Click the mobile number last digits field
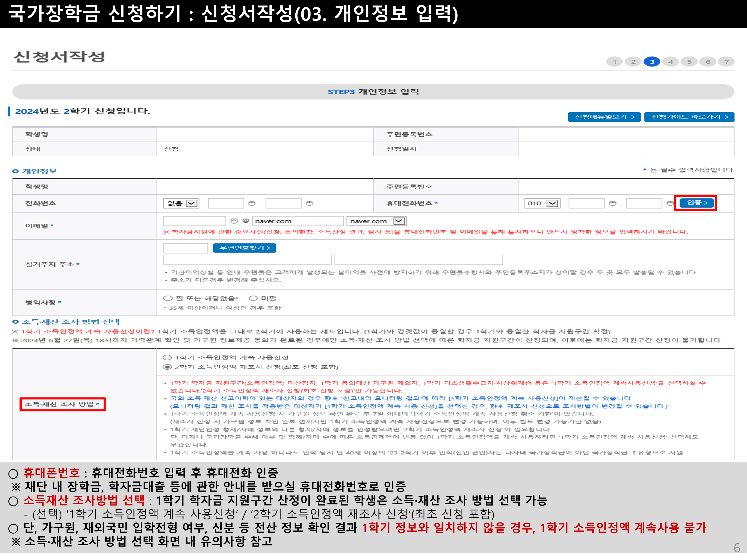747x560 pixels. (x=644, y=203)
